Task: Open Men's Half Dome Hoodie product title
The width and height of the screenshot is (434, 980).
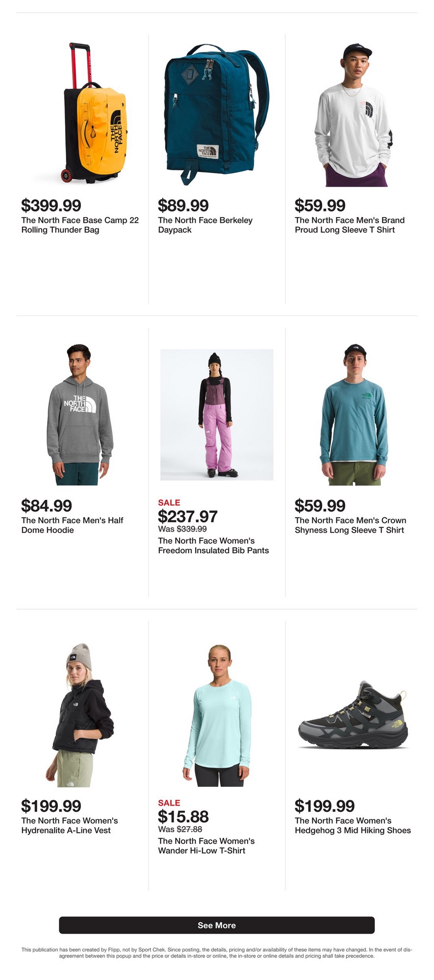Action: click(x=72, y=525)
